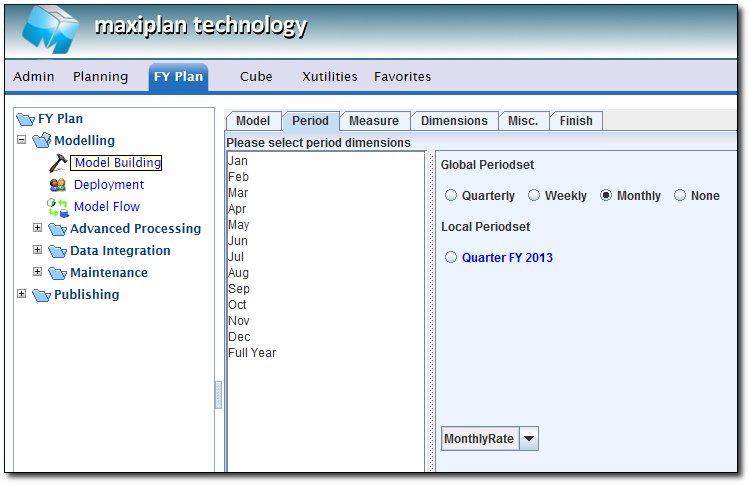This screenshot has height=485, width=750.
Task: Click the vertical panel splitter handle
Action: coord(218,394)
